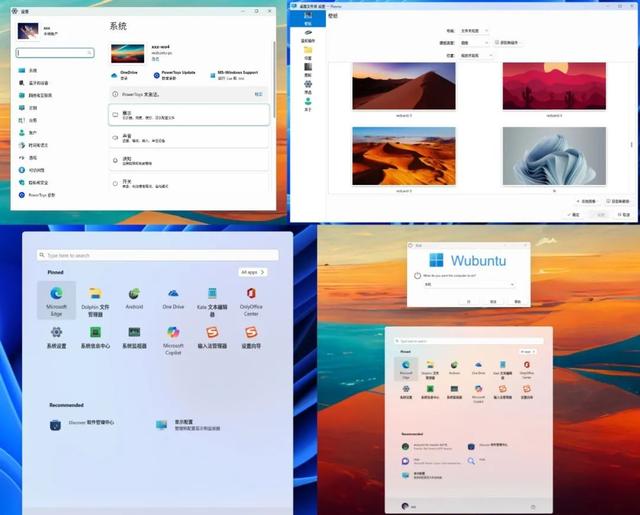Focus the small Start menu search box
The width and height of the screenshot is (640, 515).
(469, 341)
